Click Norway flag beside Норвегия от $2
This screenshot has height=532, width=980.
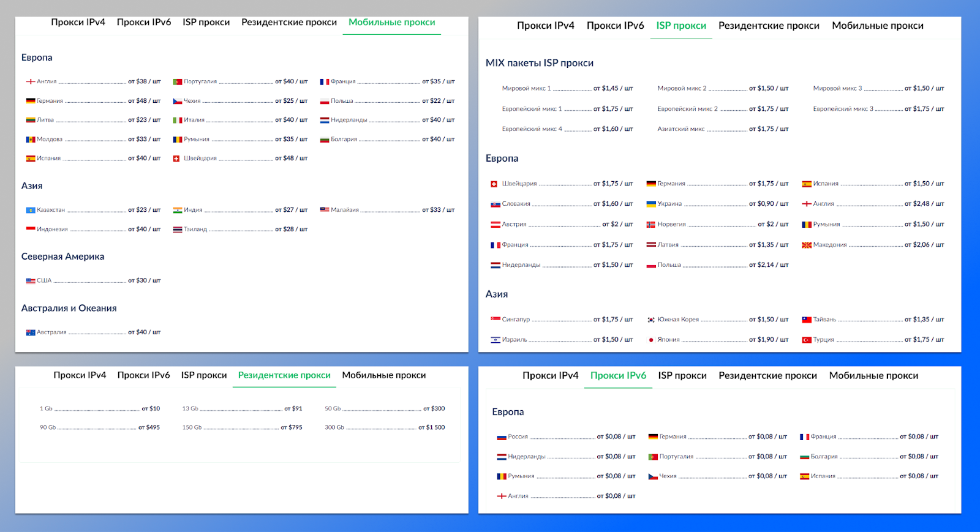(x=651, y=225)
